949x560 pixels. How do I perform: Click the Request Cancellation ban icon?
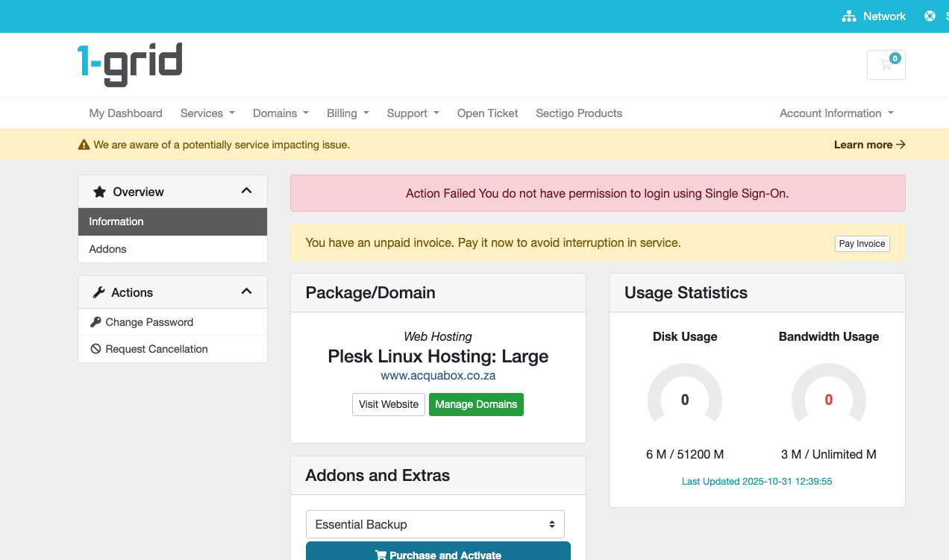click(95, 349)
